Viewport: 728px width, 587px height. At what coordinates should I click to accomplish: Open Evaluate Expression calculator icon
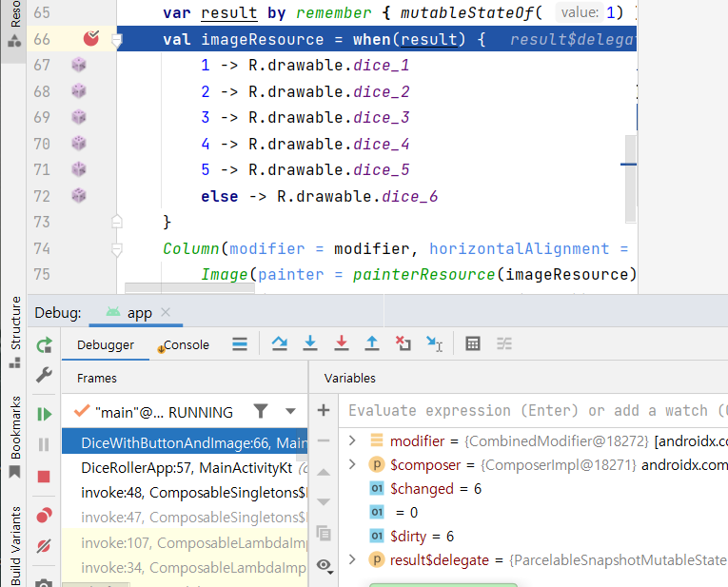(473, 343)
